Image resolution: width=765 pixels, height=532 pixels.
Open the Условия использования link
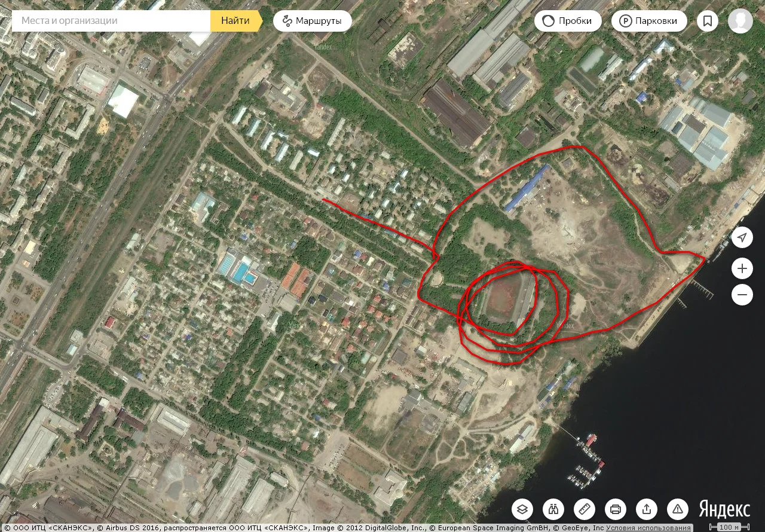coord(648,528)
